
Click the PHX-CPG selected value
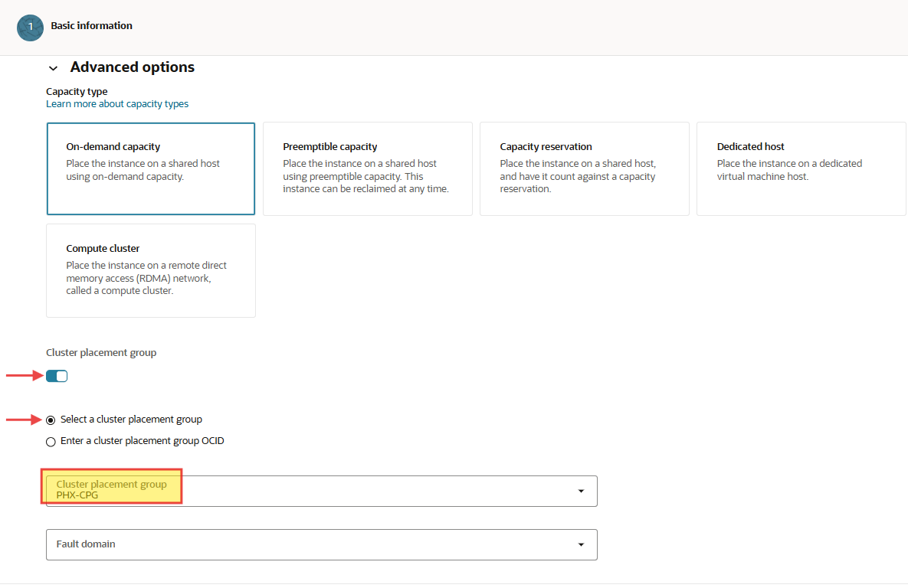[x=77, y=495]
